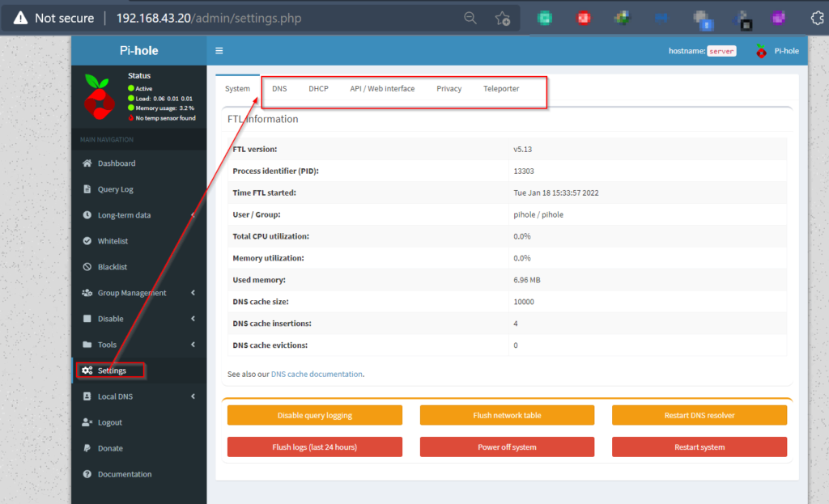This screenshot has height=504, width=829.
Task: Click the Pi-hole raspberry logo in sidebar
Action: click(99, 97)
